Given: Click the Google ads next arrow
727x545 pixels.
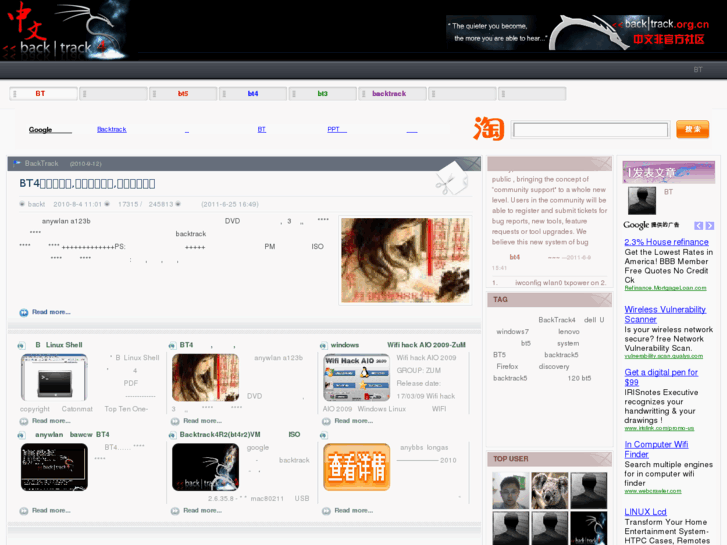Looking at the screenshot, I should coord(709,226).
